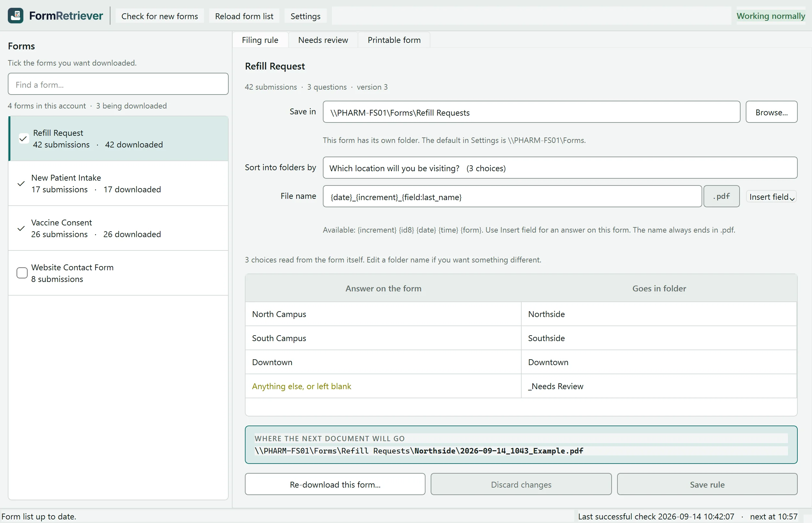This screenshot has height=523, width=812.
Task: Select the Website Contact Form row
Action: (x=118, y=273)
